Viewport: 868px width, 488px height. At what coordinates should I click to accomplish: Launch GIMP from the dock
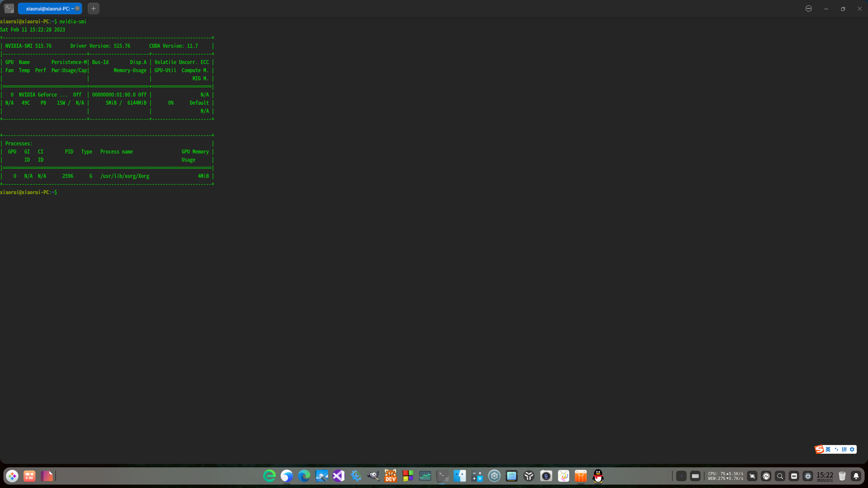pos(373,476)
